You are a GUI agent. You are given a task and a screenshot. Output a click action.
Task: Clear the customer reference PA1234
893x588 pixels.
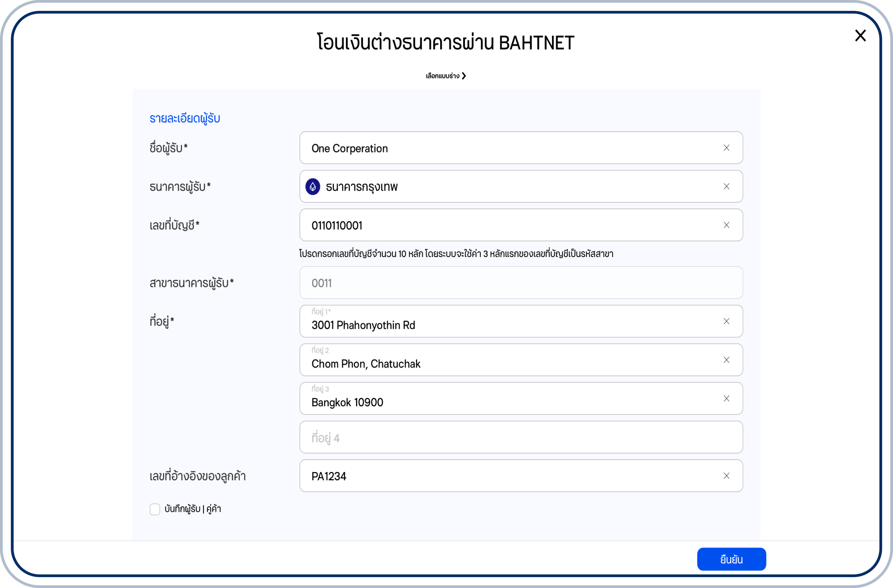click(x=726, y=476)
